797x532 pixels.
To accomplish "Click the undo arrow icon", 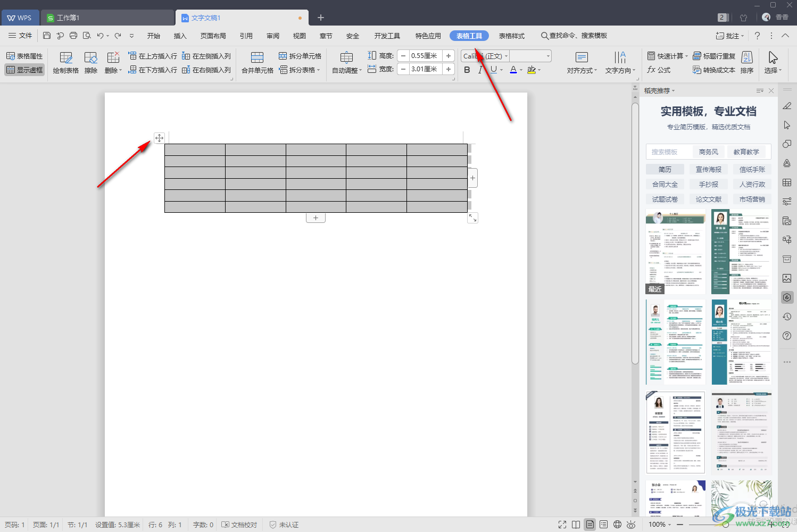I will coord(100,36).
